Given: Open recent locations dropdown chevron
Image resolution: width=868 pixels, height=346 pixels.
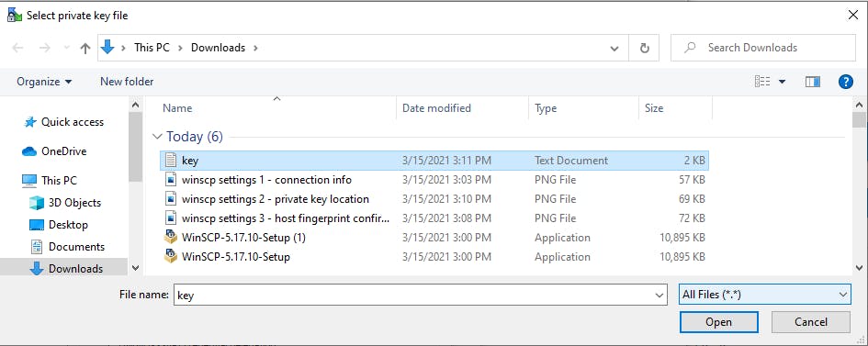Looking at the screenshot, I should click(x=66, y=49).
